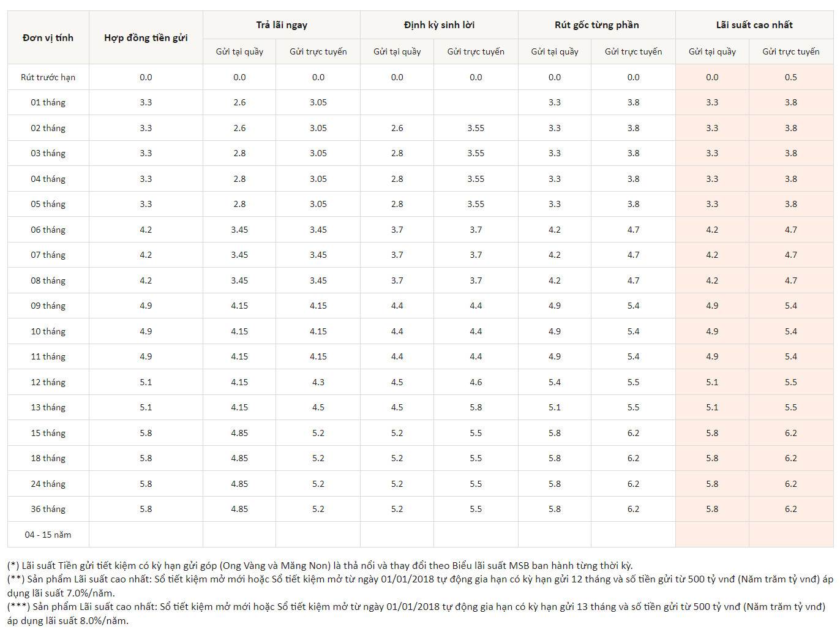Viewport: 840px width, 632px height.
Task: Click the footnote starting with "(*) Lãi suất Tiền gửi"
Action: [320, 566]
